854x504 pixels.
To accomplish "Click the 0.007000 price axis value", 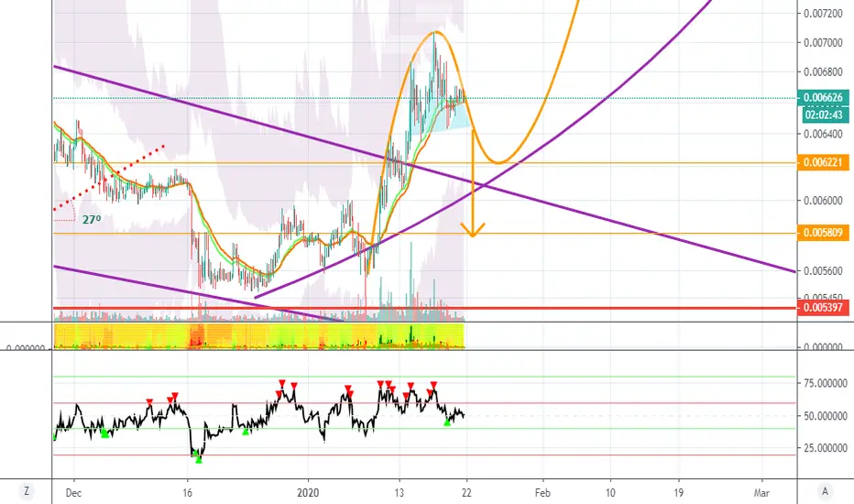I will click(x=823, y=42).
